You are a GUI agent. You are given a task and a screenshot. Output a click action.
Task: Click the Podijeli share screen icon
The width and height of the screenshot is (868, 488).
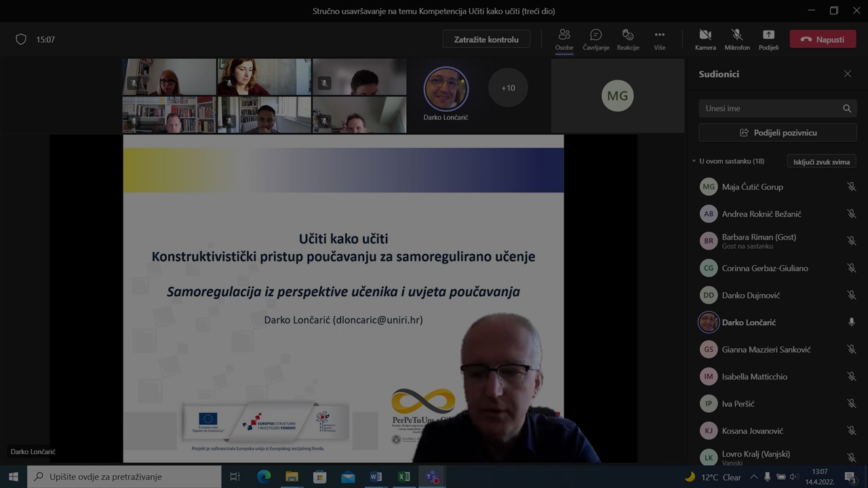coord(768,39)
